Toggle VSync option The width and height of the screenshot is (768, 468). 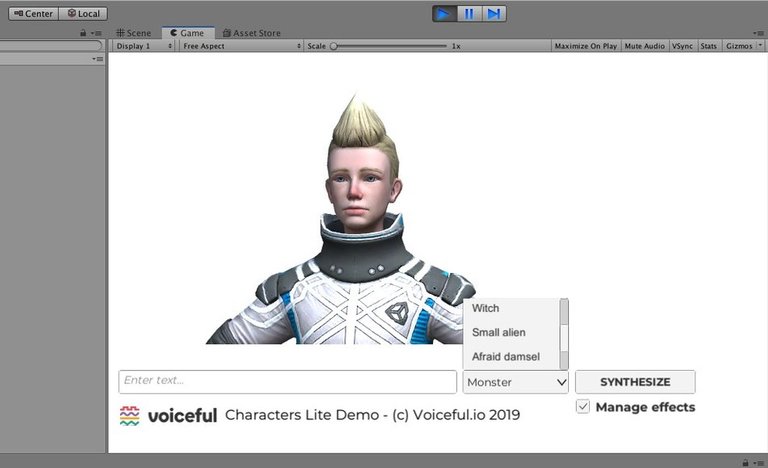coord(682,46)
